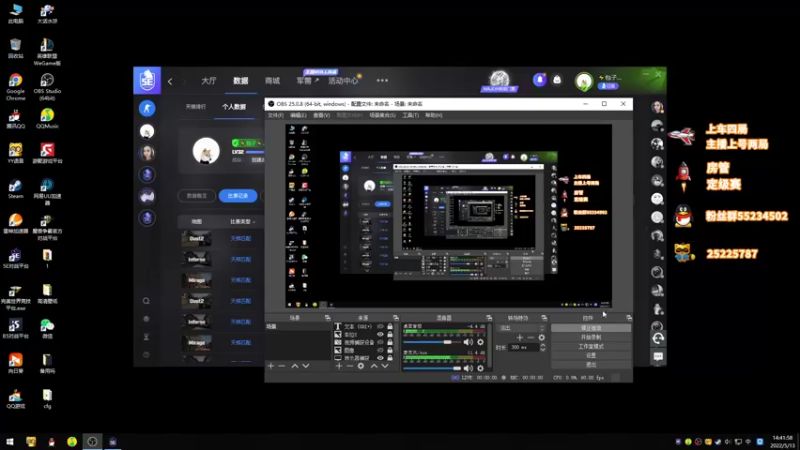The image size is (800, 450).
Task: Toggle lock on display capture source
Action: pos(390,358)
